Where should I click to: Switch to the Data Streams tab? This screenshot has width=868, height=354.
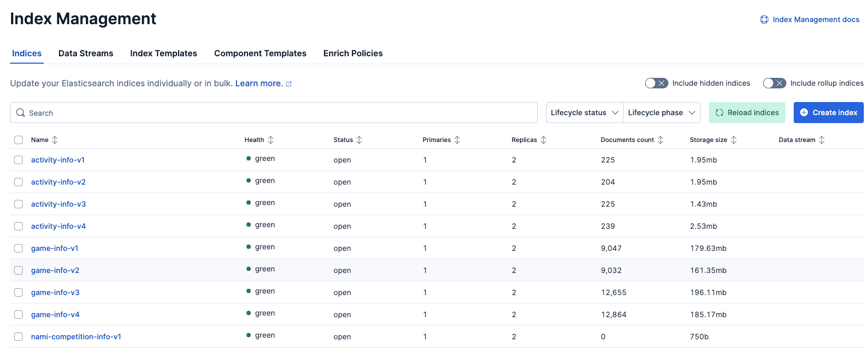86,54
